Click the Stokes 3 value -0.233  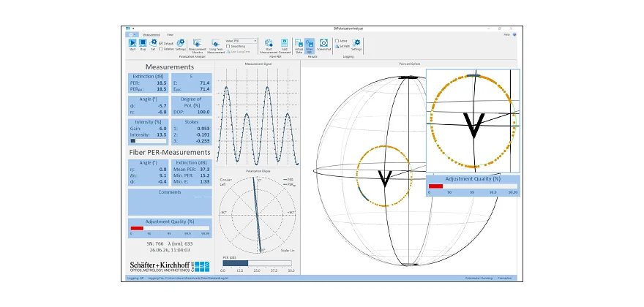203,141
